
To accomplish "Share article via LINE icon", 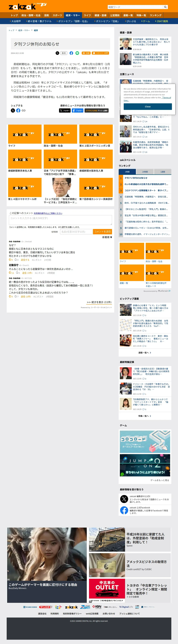I will pos(77,53).
